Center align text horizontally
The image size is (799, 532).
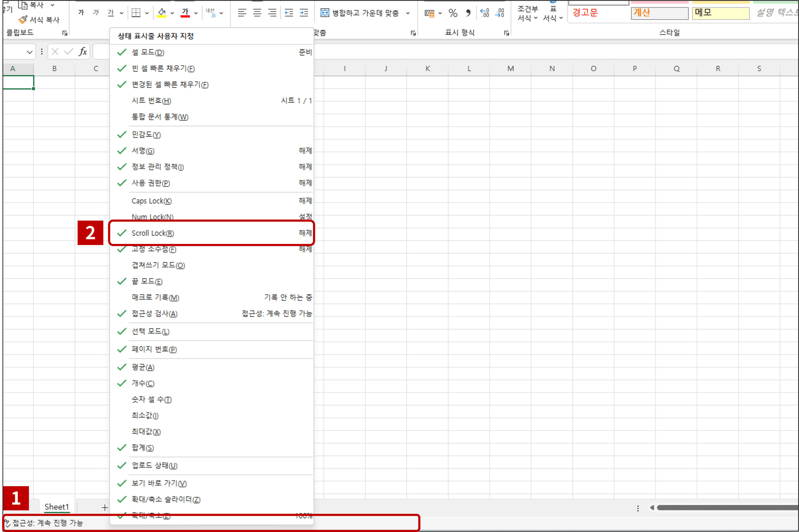[257, 13]
